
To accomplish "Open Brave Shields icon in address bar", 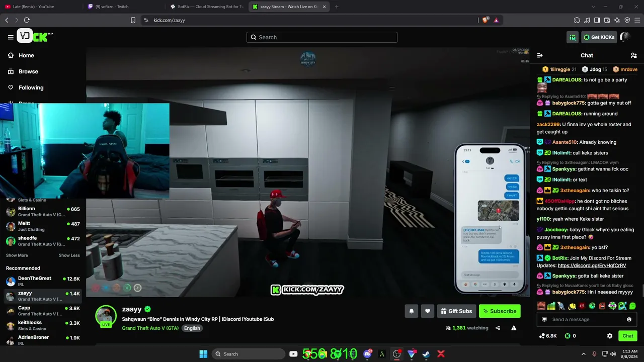I will click(x=485, y=20).
